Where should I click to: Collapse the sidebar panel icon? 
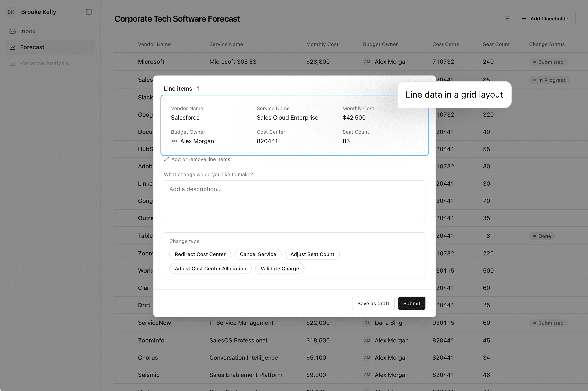pos(89,12)
